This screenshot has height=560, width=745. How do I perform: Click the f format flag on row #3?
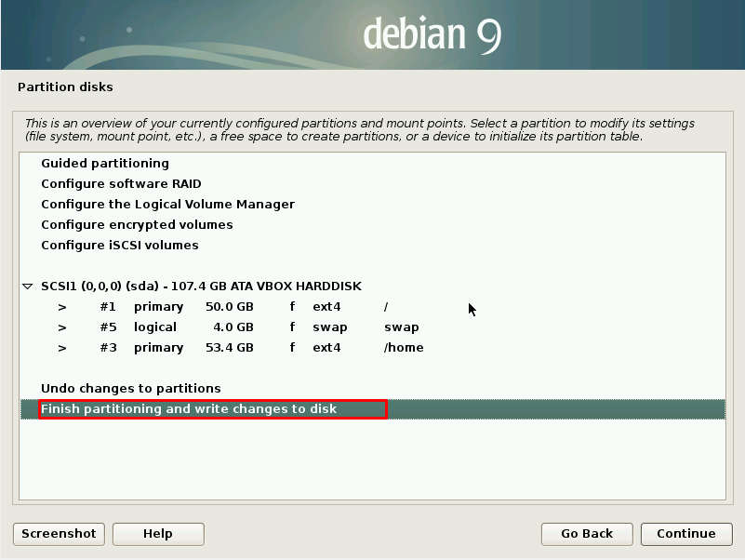pos(292,348)
